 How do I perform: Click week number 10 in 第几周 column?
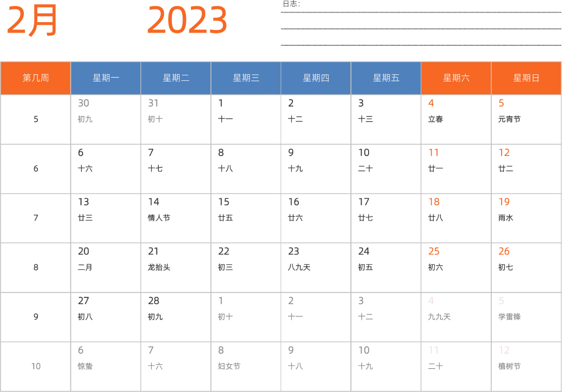click(36, 366)
